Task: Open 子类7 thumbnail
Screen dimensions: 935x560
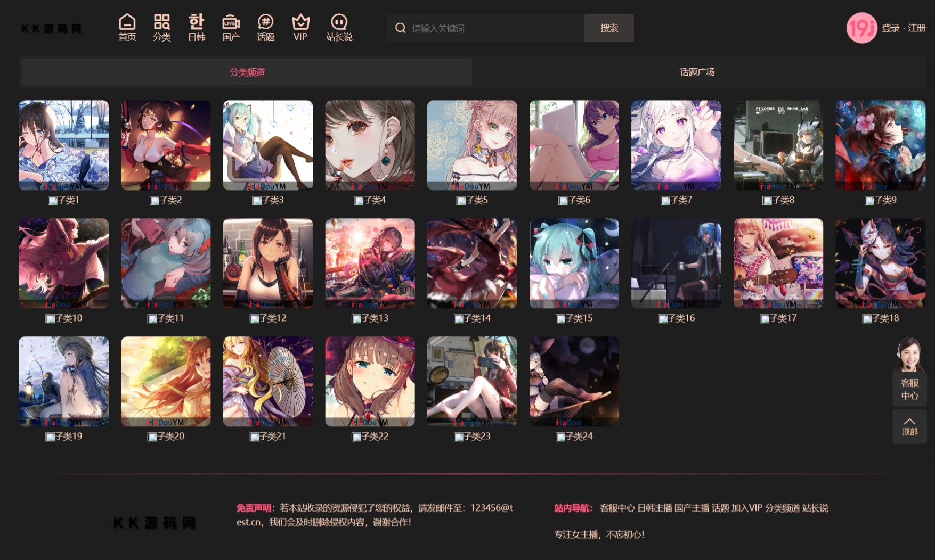Action: 677,145
